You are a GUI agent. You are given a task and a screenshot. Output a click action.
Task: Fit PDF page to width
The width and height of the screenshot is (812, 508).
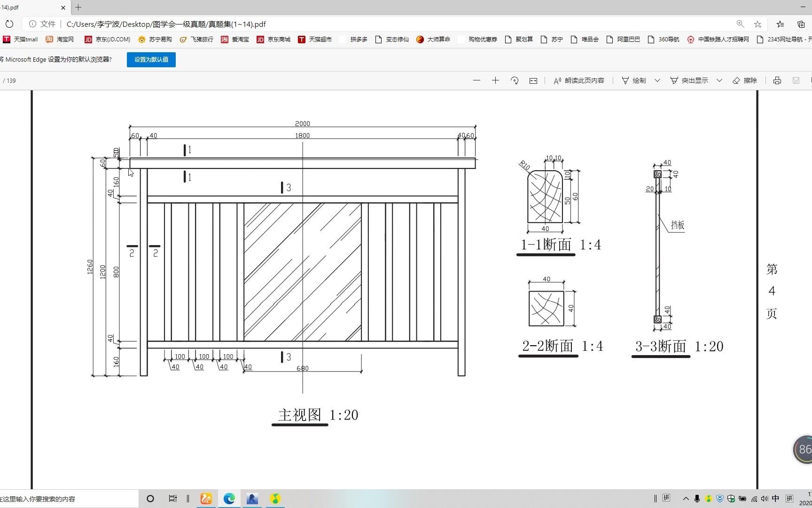click(533, 80)
